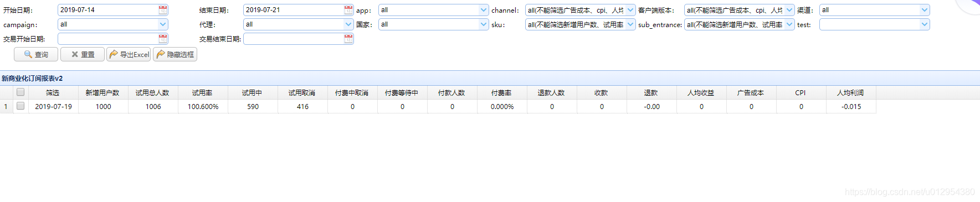Image resolution: width=980 pixels, height=202 pixels.
Task: Click the 退款人数 column header
Action: 552,92
